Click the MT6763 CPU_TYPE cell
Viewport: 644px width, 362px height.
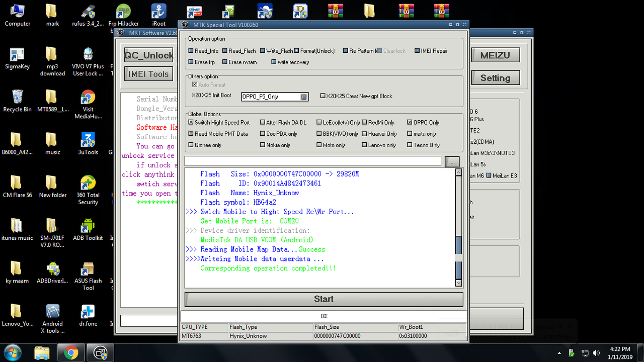click(x=204, y=336)
